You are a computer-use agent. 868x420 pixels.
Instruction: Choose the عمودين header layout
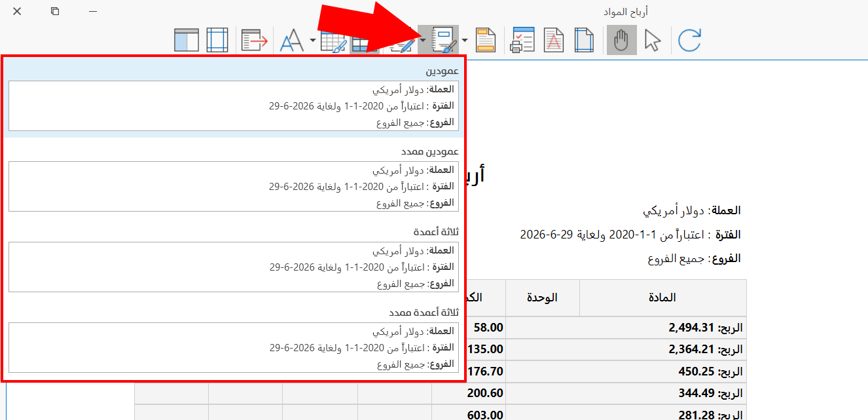tap(234, 97)
